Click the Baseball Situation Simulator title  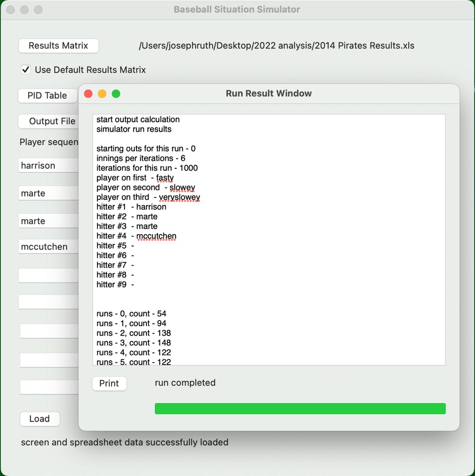pos(237,9)
